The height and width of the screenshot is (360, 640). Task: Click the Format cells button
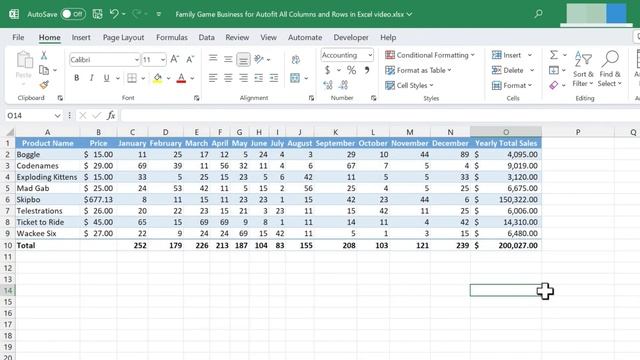[x=512, y=85]
